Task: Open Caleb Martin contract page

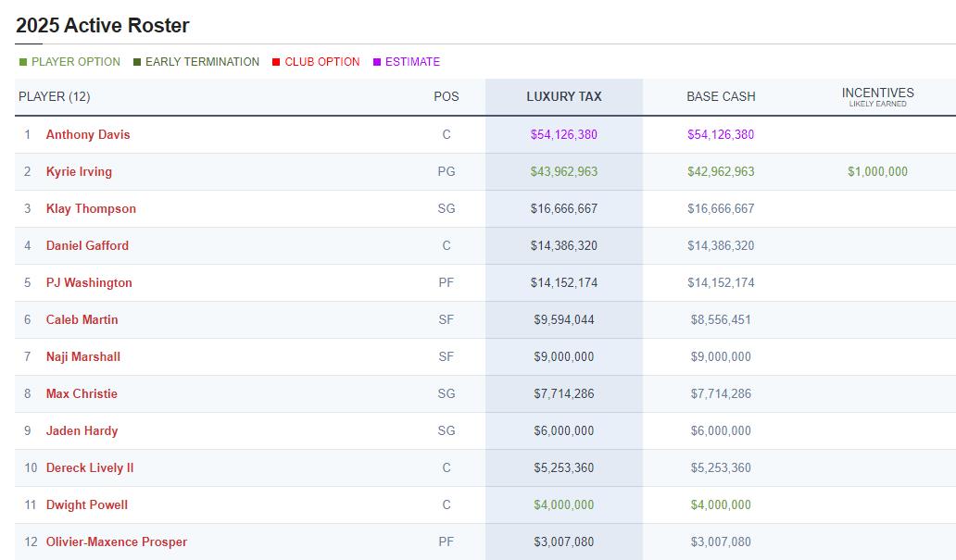Action: 82,320
